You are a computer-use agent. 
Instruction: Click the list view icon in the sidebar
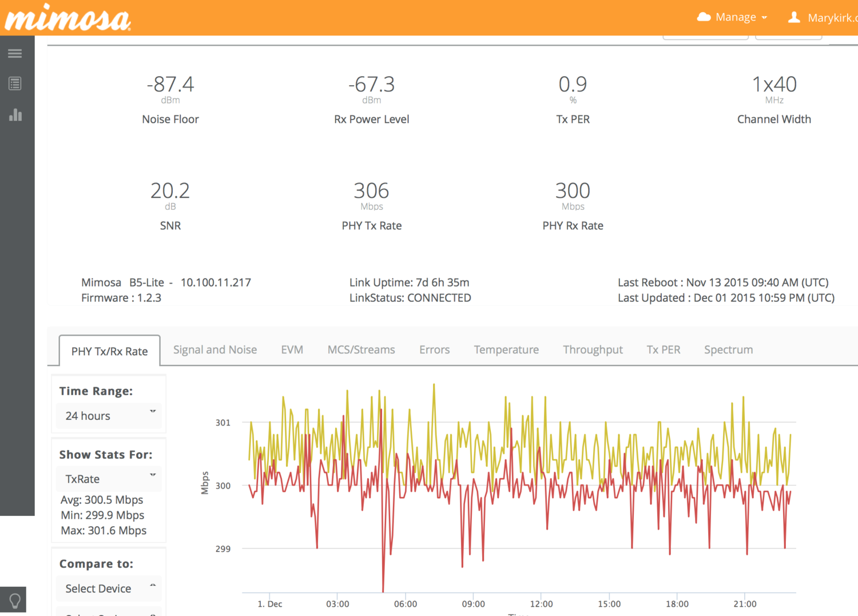coord(15,84)
